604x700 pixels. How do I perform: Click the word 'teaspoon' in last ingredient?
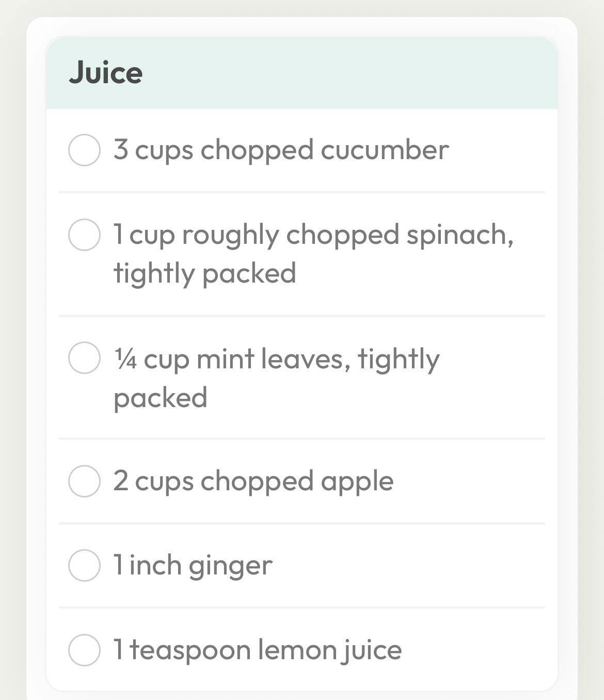click(x=190, y=650)
